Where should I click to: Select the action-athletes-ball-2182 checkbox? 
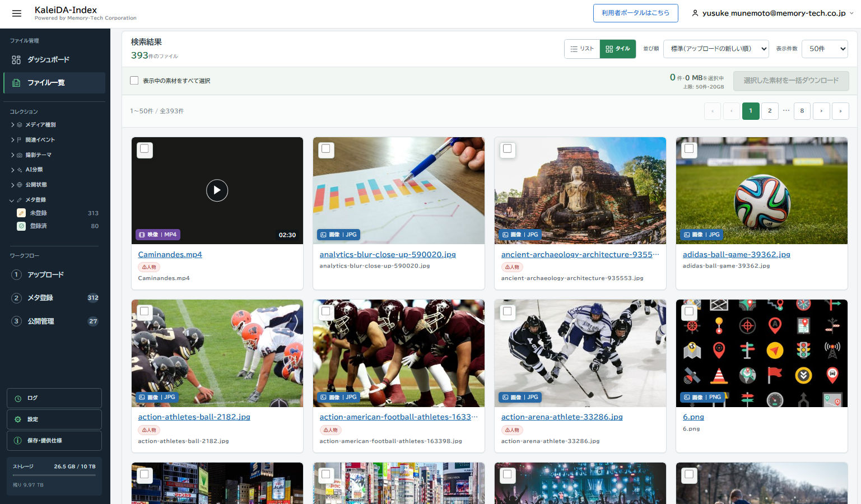tap(145, 311)
